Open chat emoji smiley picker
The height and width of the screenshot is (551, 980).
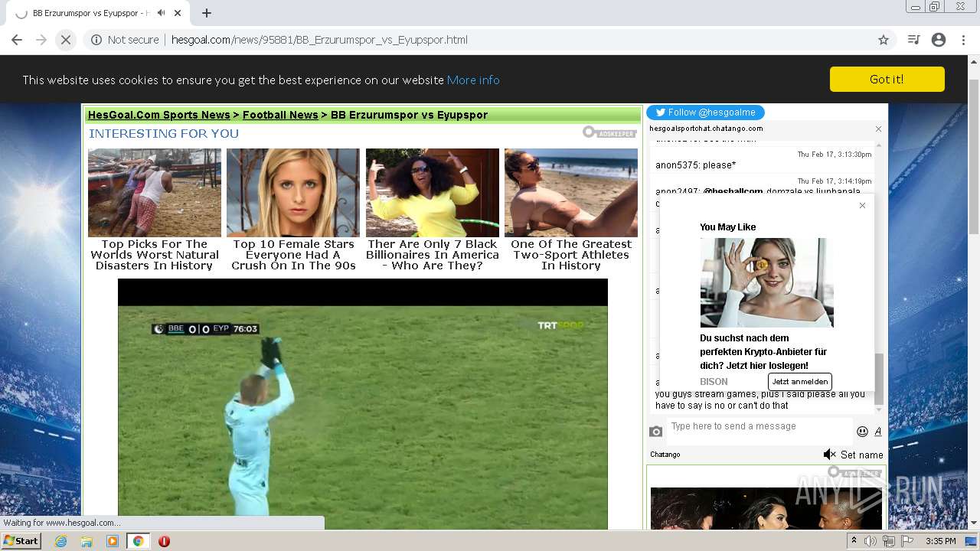(x=862, y=432)
